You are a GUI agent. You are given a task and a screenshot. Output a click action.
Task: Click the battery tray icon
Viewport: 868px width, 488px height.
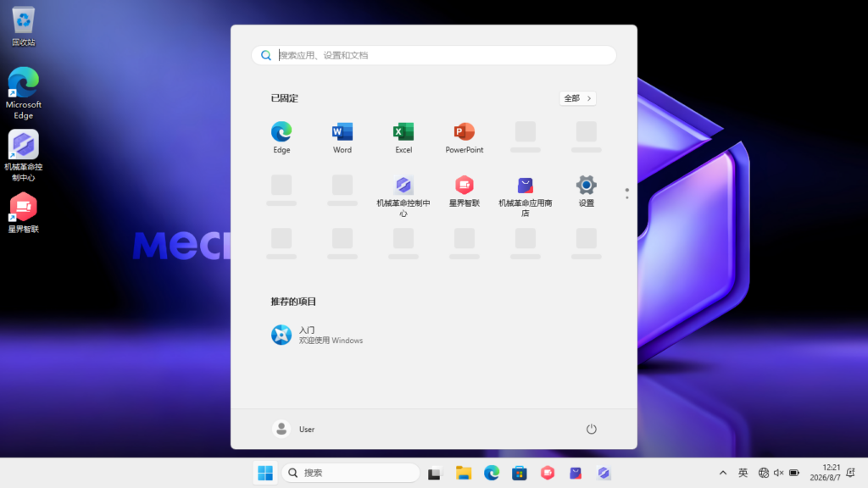click(793, 473)
